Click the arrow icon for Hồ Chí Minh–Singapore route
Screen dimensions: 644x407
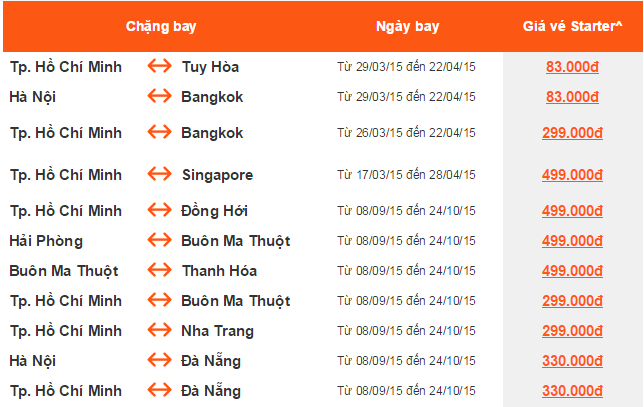tap(160, 175)
